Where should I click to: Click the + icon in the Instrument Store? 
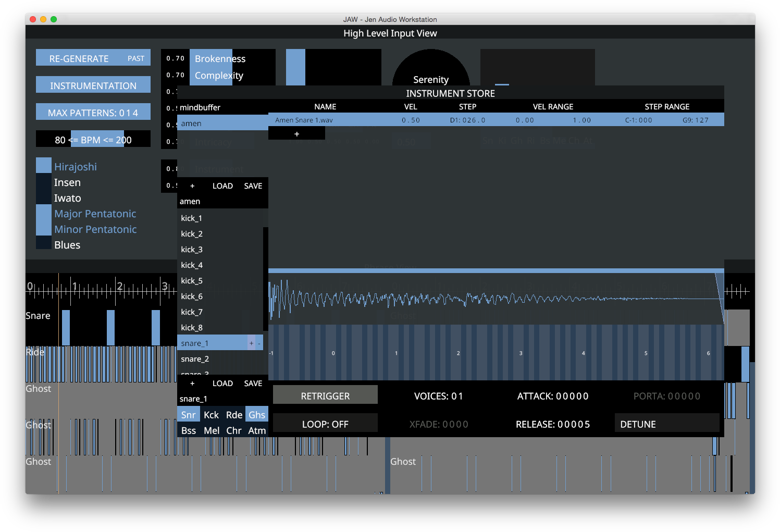tap(296, 133)
